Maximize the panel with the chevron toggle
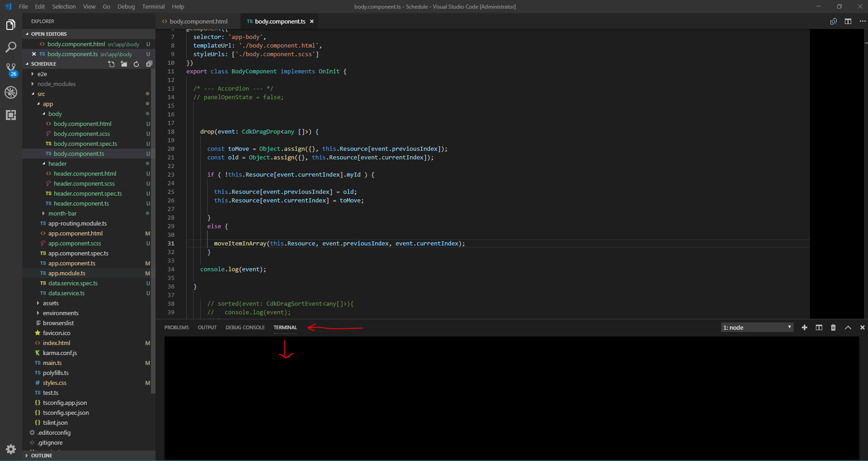Image resolution: width=868 pixels, height=461 pixels. pyautogui.click(x=848, y=327)
